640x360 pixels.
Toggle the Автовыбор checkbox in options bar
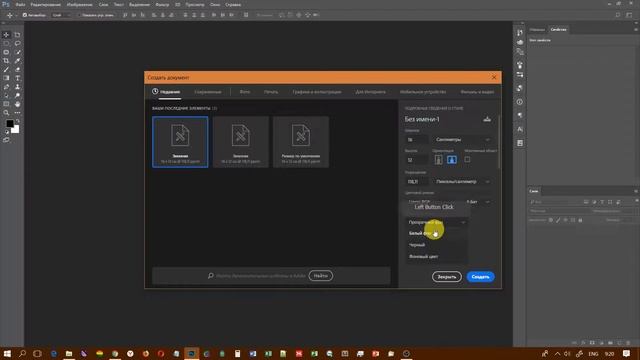[x=25, y=15]
